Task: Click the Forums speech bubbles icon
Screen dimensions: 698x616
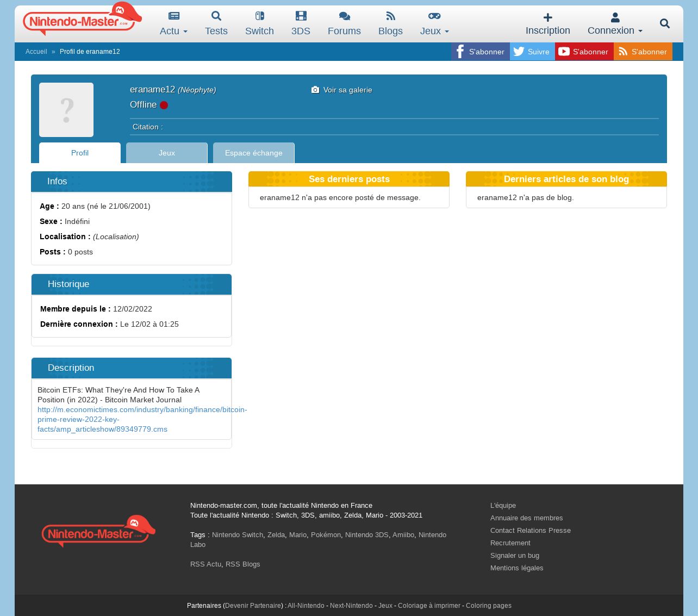Action: (x=344, y=16)
